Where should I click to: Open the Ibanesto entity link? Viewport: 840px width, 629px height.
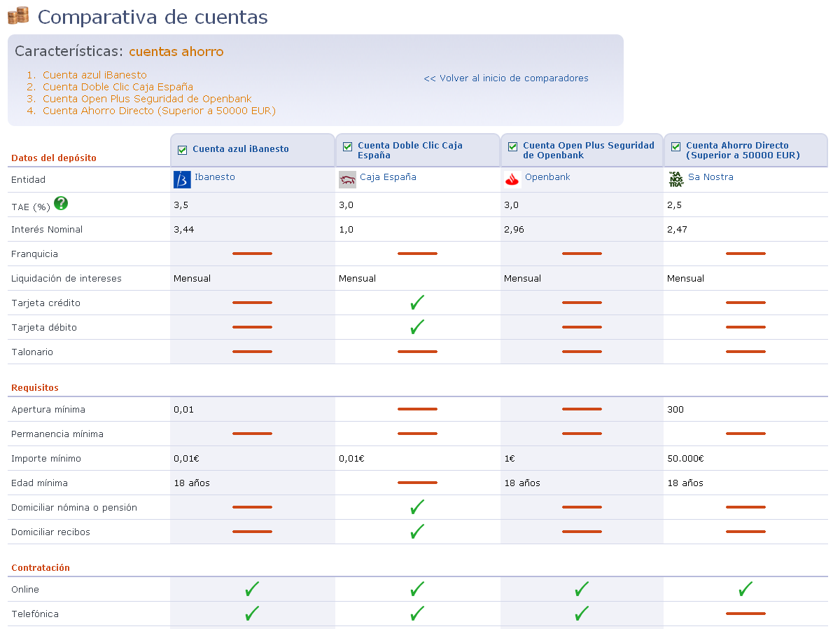point(215,177)
